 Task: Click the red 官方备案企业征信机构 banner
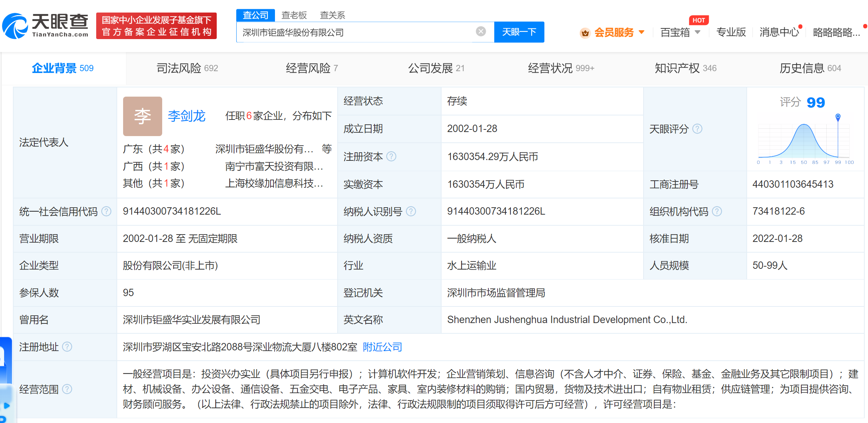point(156,26)
